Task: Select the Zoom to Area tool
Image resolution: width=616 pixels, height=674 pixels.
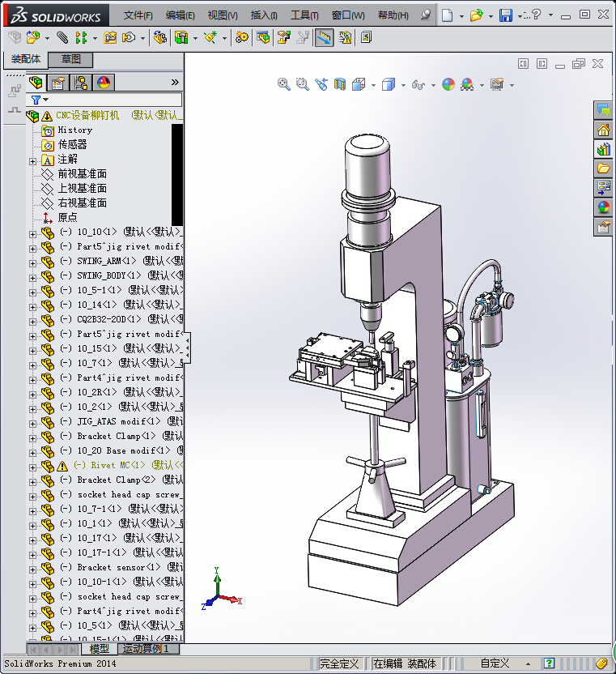Action: (303, 84)
